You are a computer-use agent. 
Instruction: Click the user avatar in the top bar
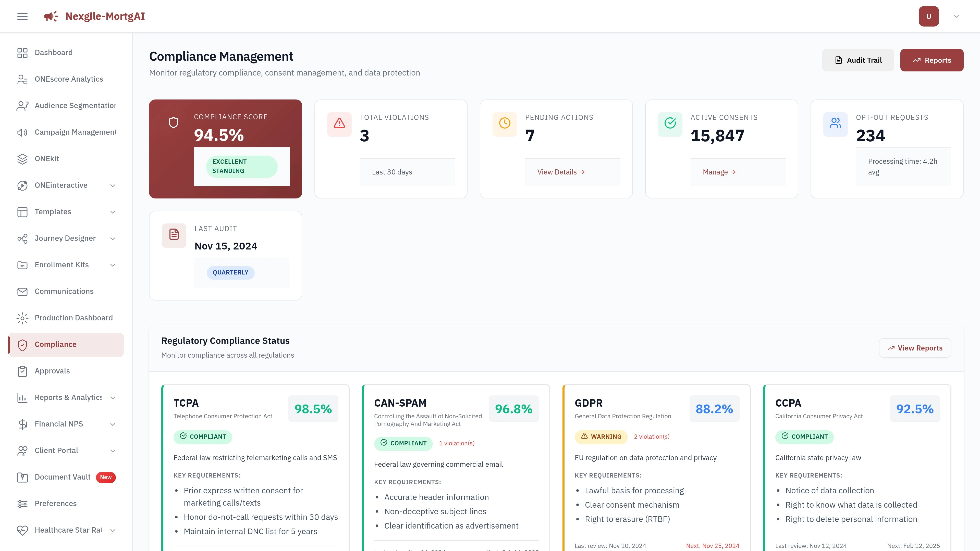929,16
